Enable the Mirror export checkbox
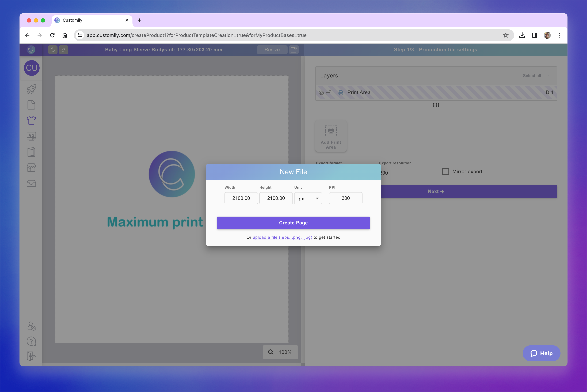 click(x=445, y=172)
